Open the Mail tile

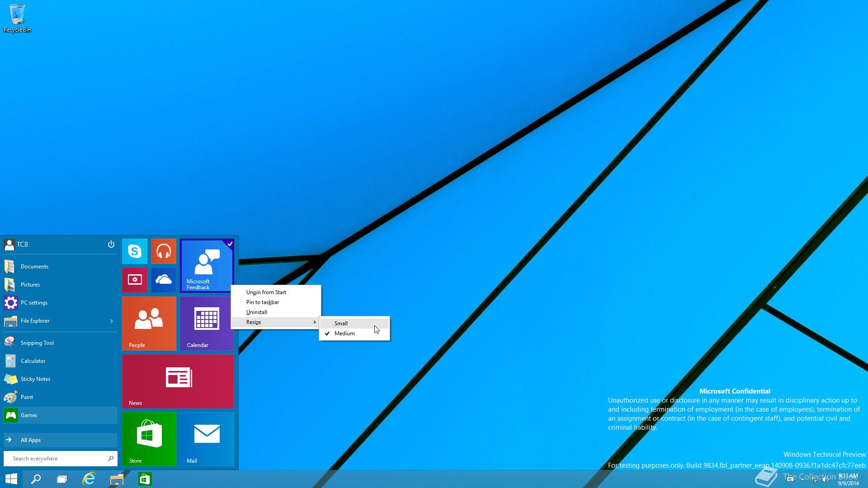(207, 439)
